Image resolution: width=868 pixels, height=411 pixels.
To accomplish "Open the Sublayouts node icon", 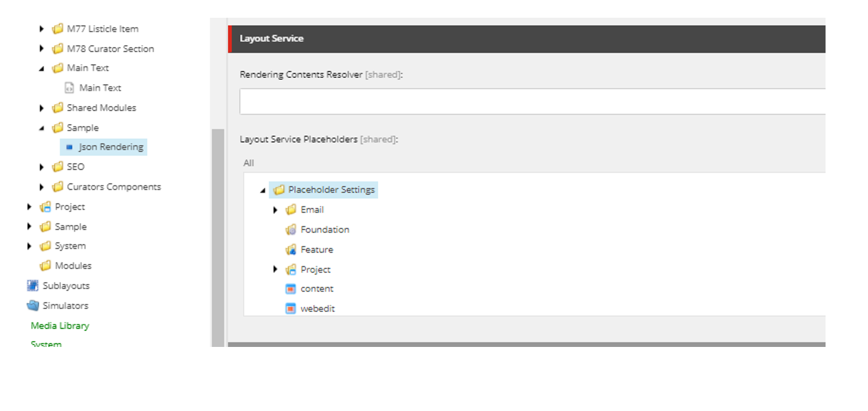I will pos(32,285).
